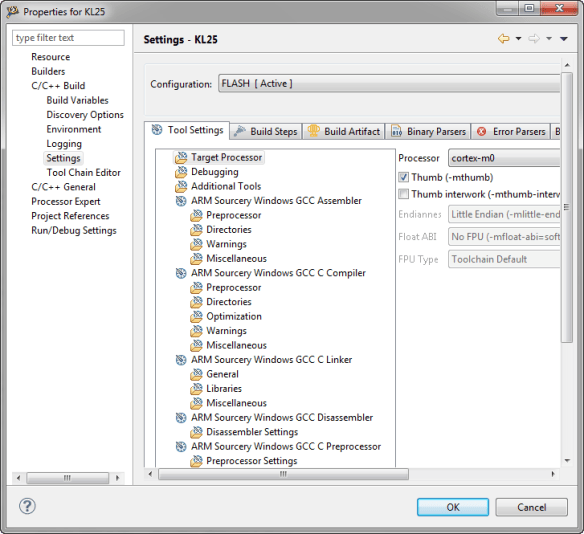584x534 pixels.
Task: Open the Float ABI No FPU dropdown
Action: tap(504, 237)
